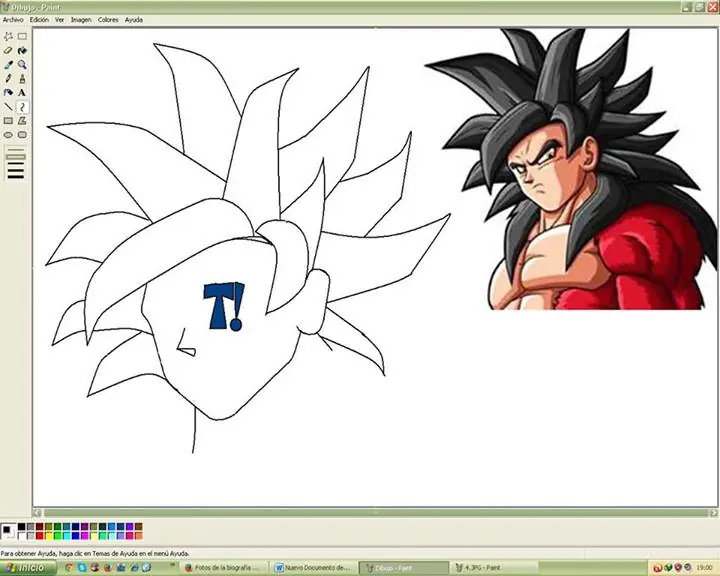This screenshot has height=576, width=720.
Task: Open the Archivo menu
Action: 13,20
